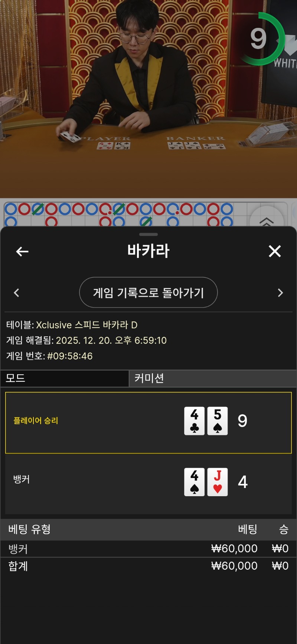Tap the 4 of clubs card icon
This screenshot has width=297, height=644.
(194, 421)
